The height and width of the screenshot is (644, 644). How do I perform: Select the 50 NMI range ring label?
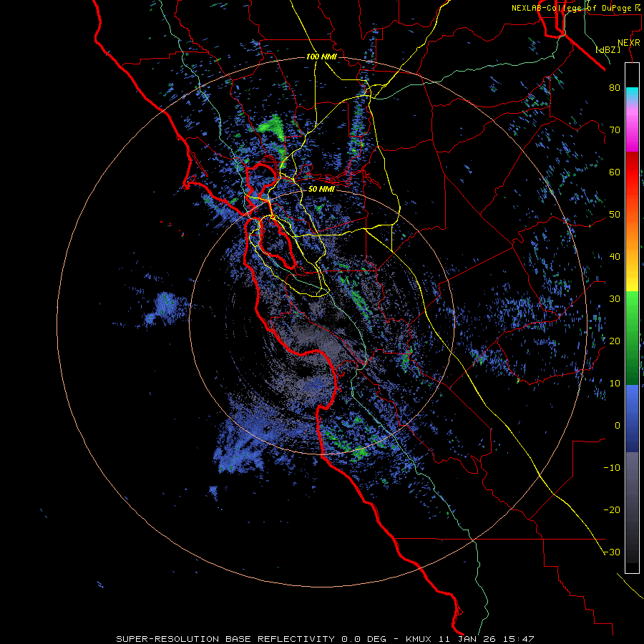321,189
